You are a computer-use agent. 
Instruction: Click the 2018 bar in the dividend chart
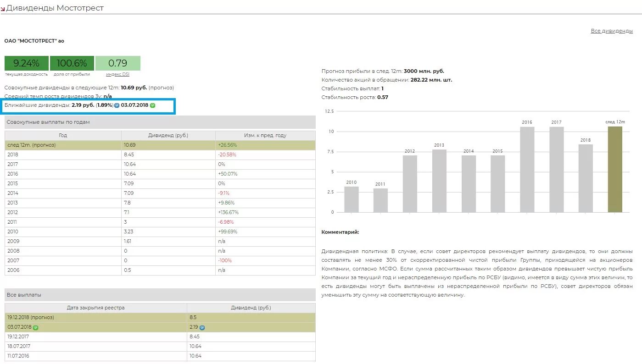tap(586, 178)
